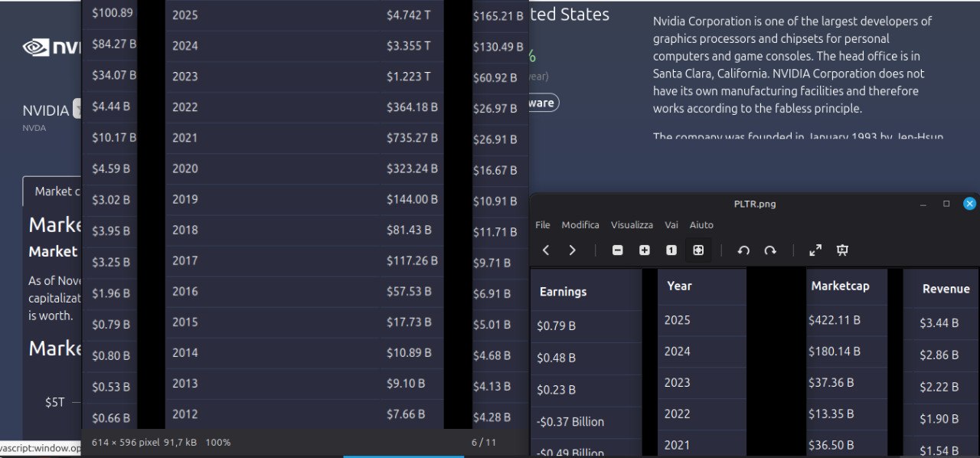The width and height of the screenshot is (980, 458).
Task: Click $165.21 B in the rightmost large-table column
Action: [x=498, y=15]
